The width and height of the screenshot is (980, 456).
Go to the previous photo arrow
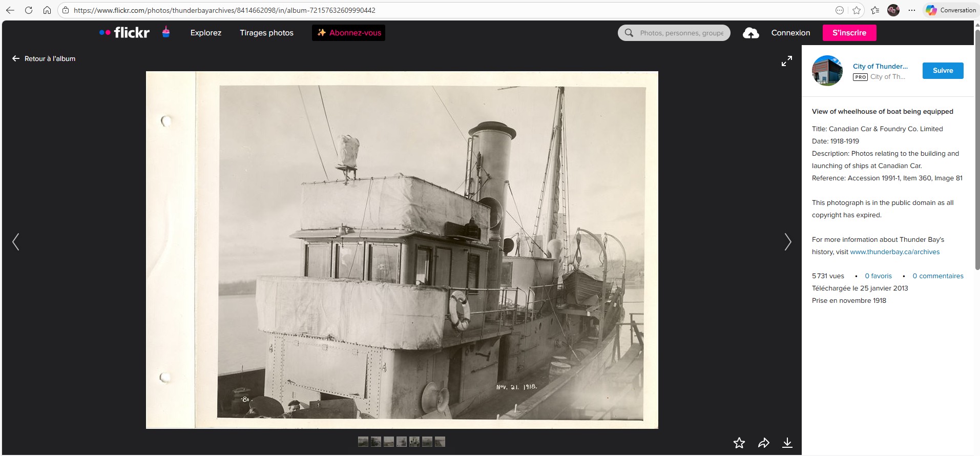pyautogui.click(x=16, y=242)
